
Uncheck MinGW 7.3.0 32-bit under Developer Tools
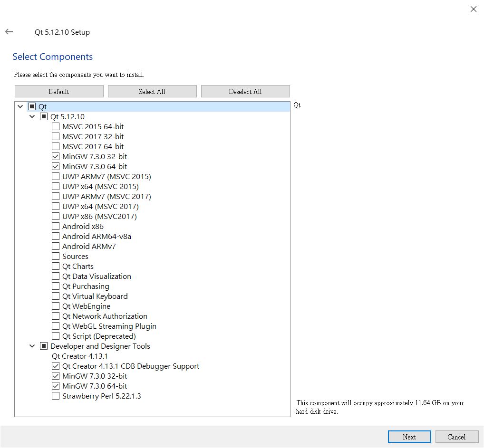pos(56,376)
